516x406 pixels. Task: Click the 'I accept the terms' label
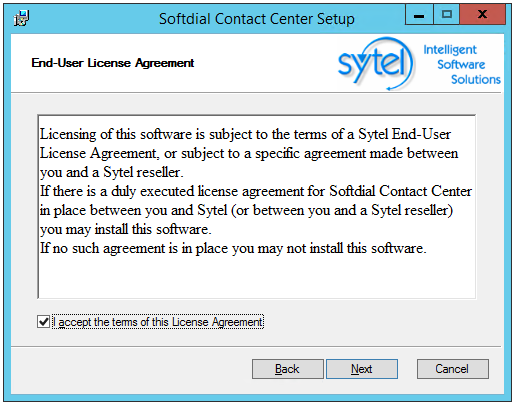158,322
